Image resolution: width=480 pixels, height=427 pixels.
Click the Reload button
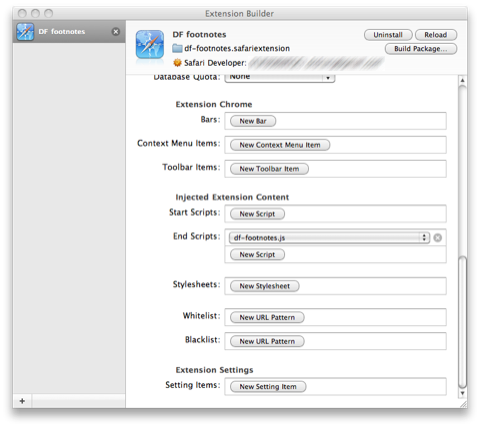coord(436,35)
